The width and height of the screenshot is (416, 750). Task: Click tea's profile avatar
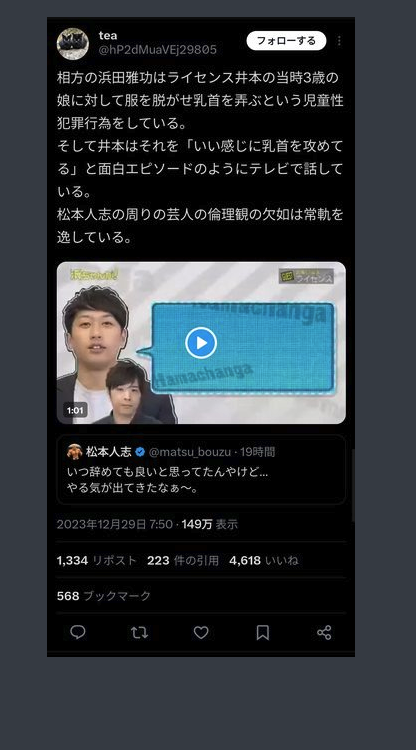(73, 44)
